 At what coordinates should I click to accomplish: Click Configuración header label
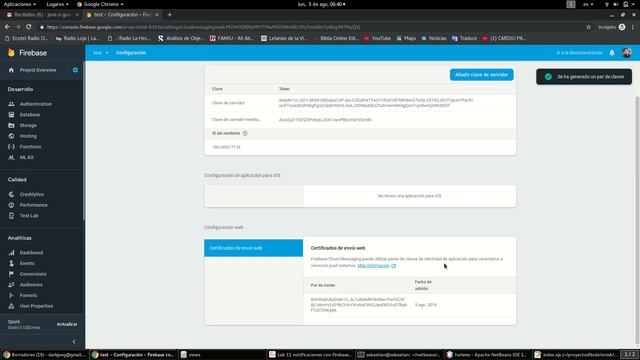pos(131,53)
